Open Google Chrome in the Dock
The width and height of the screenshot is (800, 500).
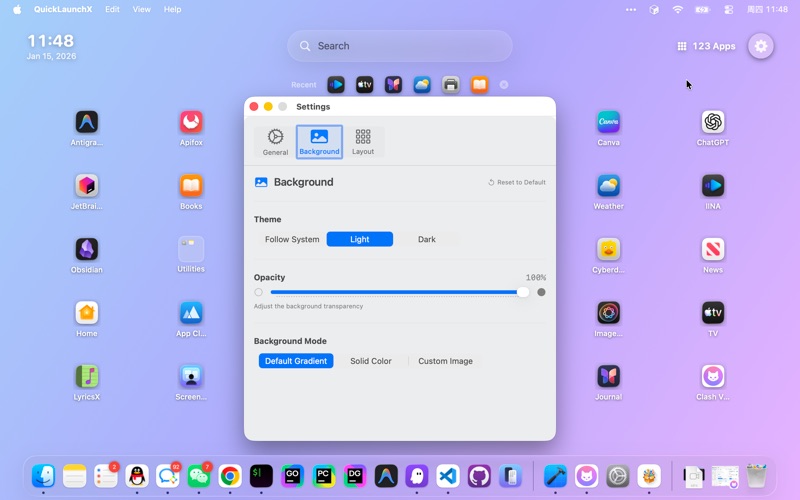(230, 476)
